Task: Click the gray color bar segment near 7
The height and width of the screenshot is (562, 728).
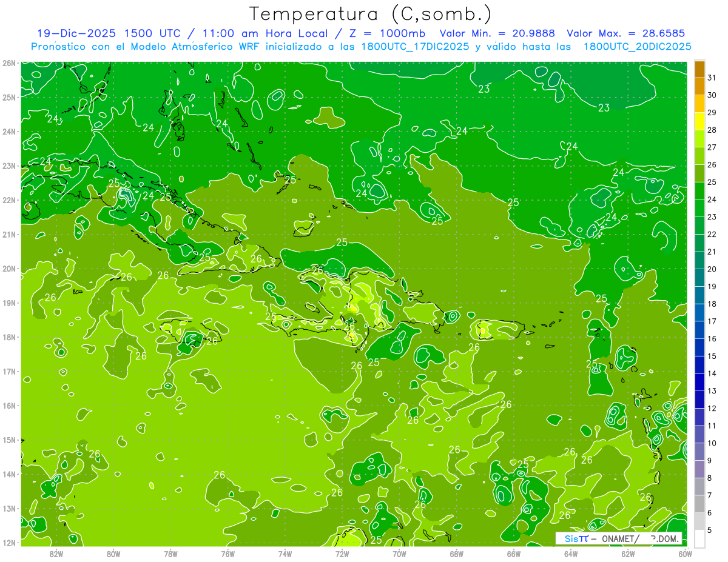Action: click(699, 504)
